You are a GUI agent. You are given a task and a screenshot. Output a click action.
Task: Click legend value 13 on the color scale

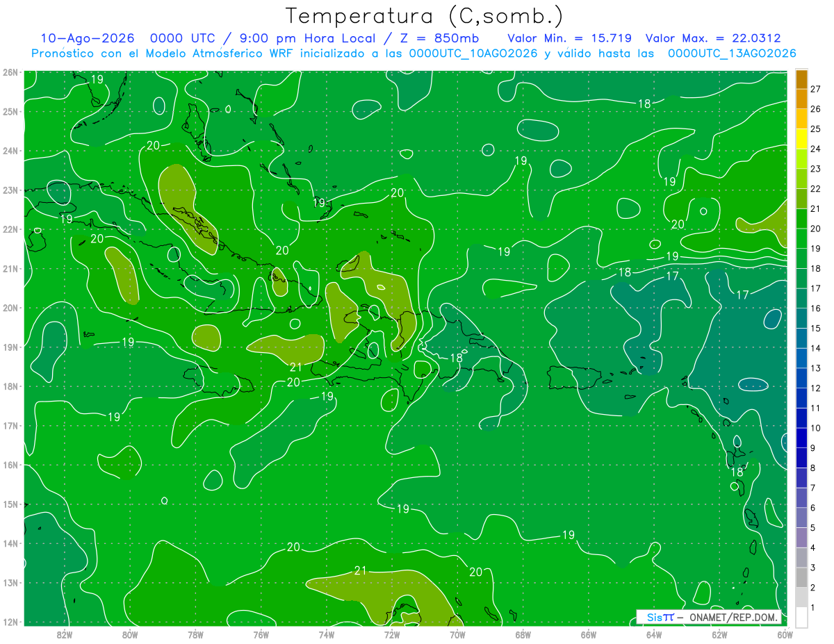tap(816, 368)
